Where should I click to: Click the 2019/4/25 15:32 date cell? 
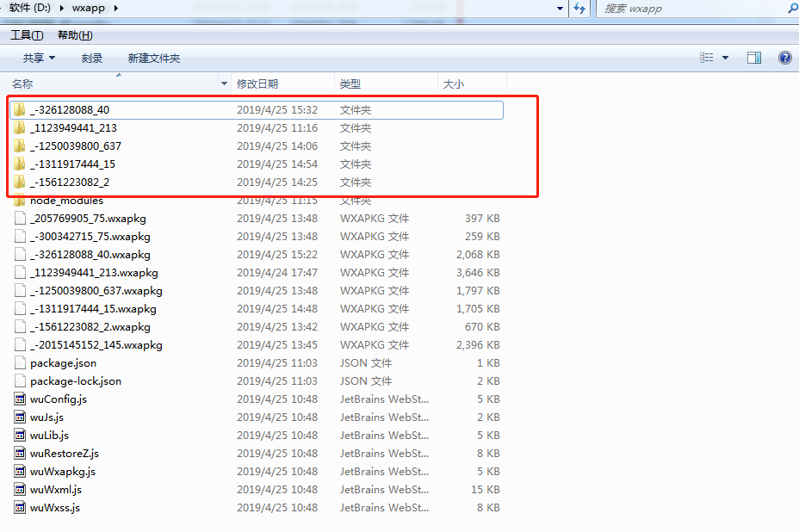coord(277,109)
